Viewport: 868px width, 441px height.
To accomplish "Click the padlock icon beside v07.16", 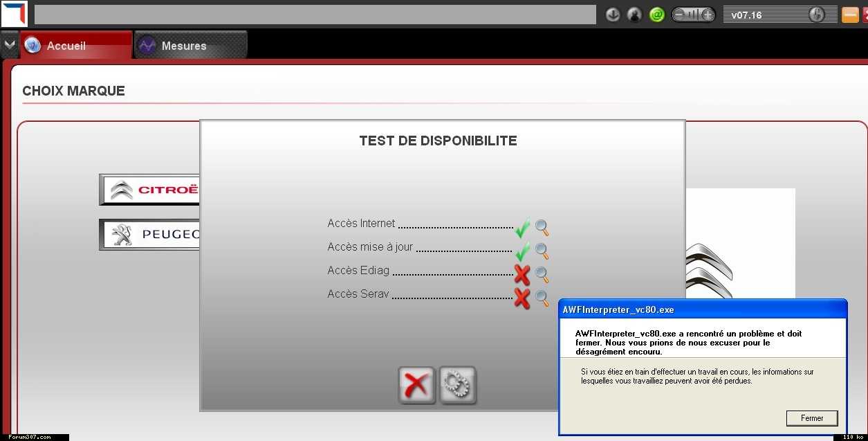I will (x=816, y=15).
